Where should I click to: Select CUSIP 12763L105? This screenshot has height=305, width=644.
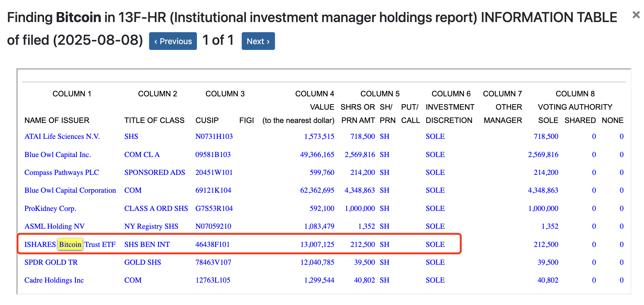click(213, 280)
